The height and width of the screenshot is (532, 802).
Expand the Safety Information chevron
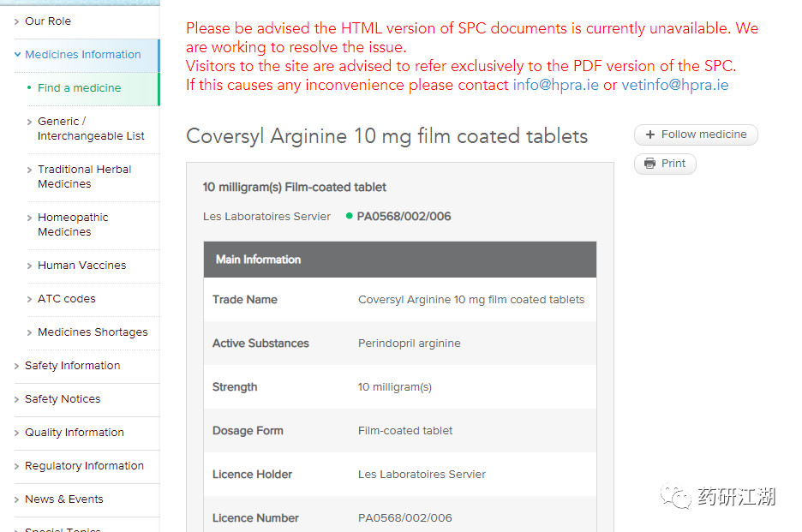coord(17,367)
